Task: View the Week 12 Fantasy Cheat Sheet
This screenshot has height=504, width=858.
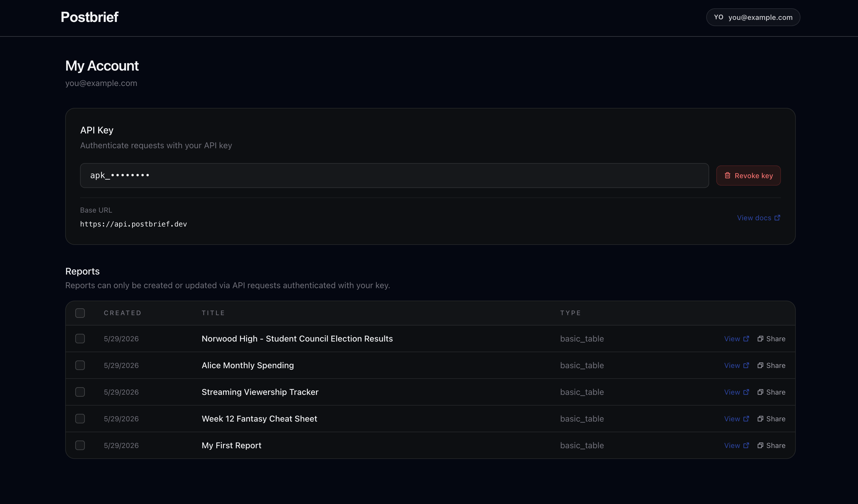Action: click(736, 419)
